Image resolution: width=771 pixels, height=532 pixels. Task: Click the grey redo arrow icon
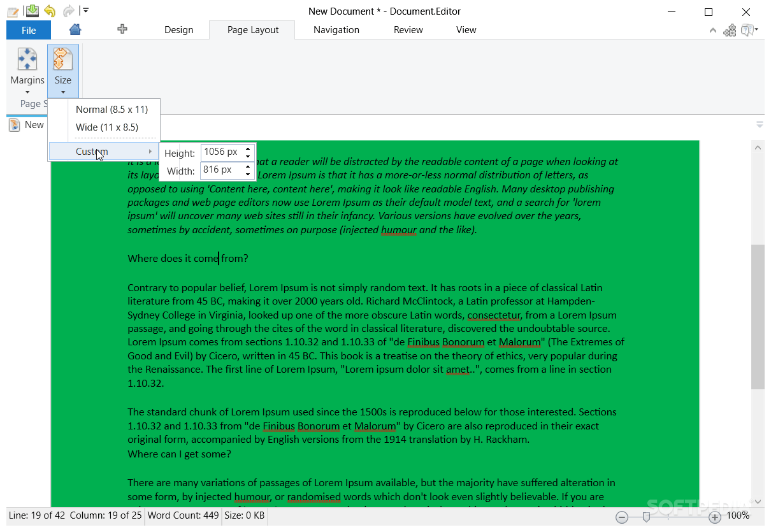tap(68, 11)
